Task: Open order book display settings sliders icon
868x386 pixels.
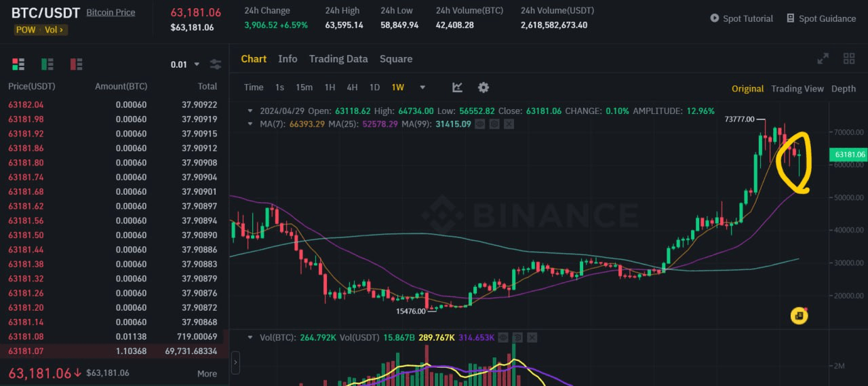Action: 216,64
